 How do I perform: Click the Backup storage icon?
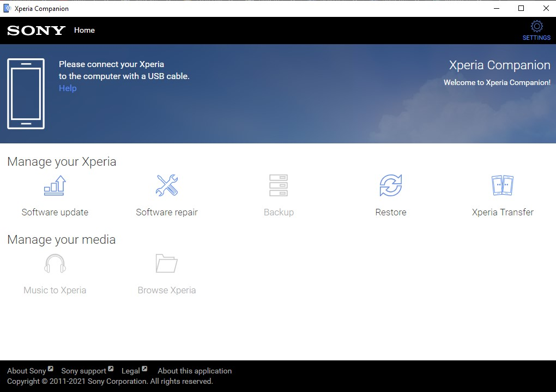(279, 185)
